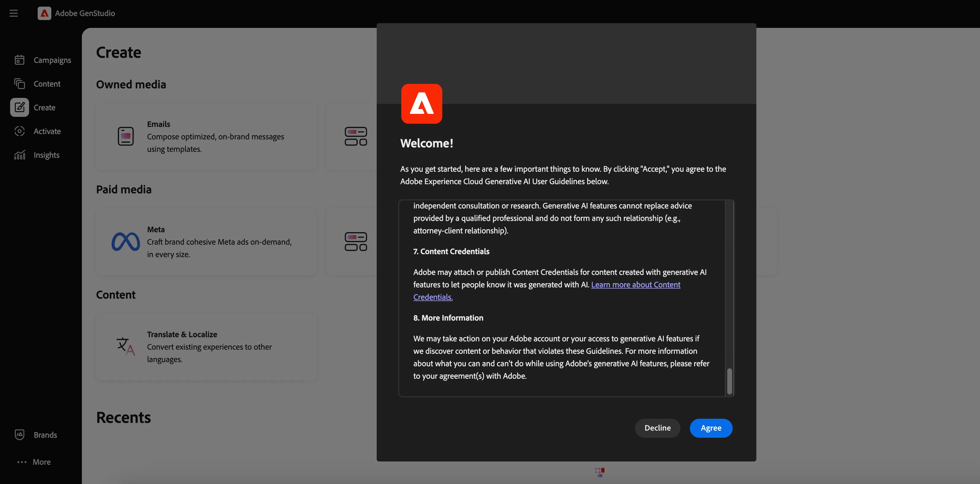Screen dimensions: 980x484
Task: Open the Content stack icon in sidebar
Action: (x=19, y=83)
